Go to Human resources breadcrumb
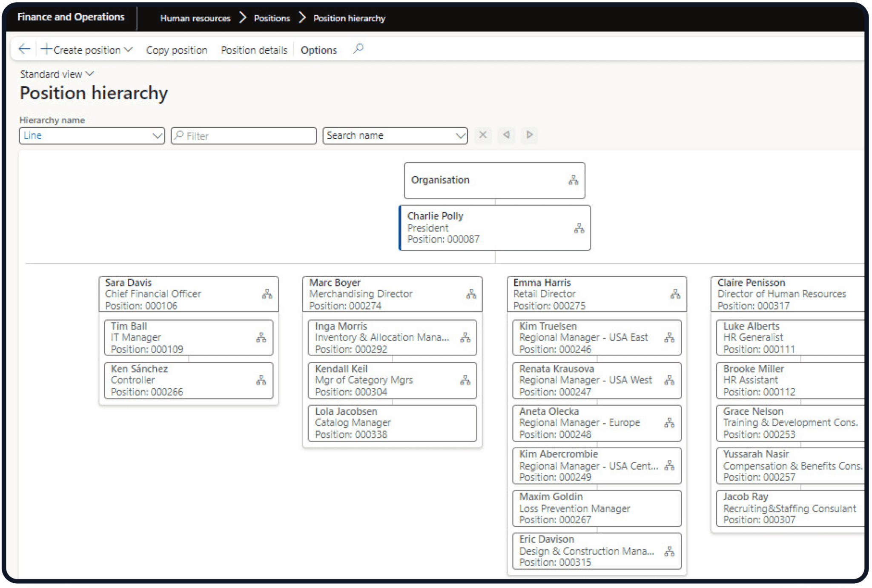This screenshot has height=588, width=872. point(195,18)
